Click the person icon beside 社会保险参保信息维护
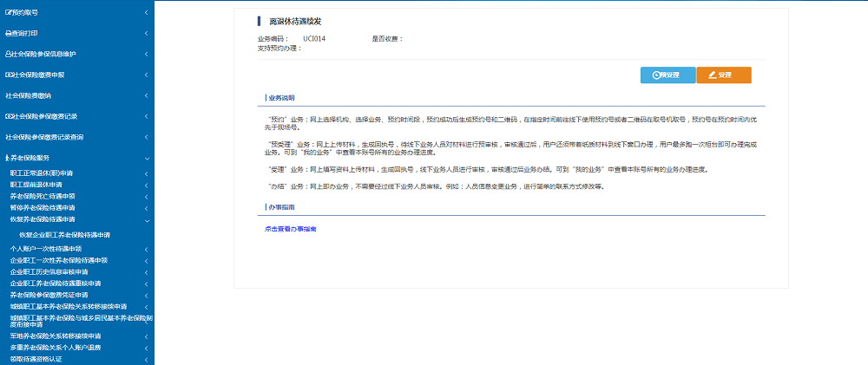 [9, 54]
